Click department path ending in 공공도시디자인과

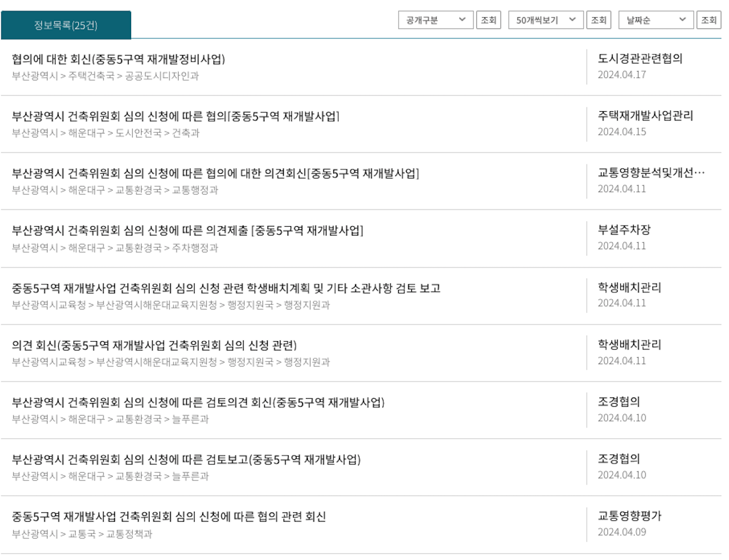click(105, 76)
